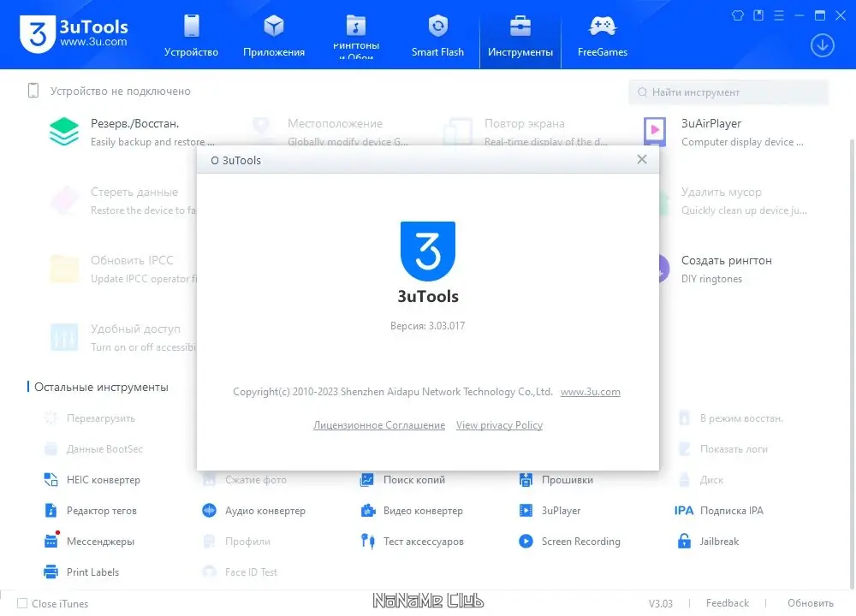Open the HEIC конвертер icon
856x616 pixels.
(x=51, y=480)
